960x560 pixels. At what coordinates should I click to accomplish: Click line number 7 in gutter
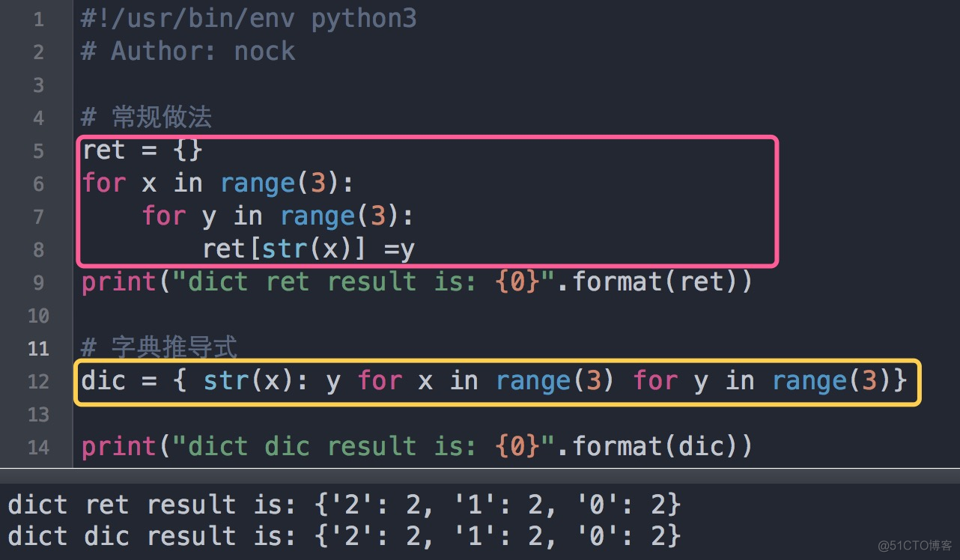point(38,217)
